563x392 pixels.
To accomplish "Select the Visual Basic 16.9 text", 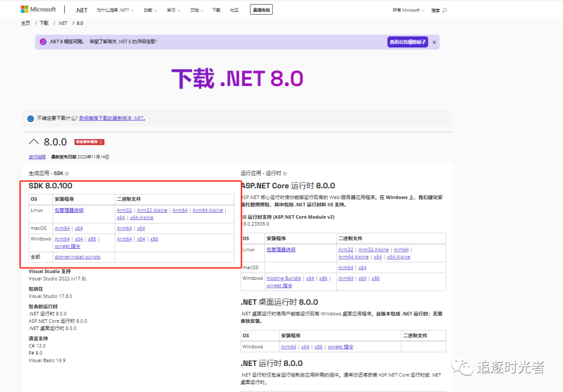I will coord(47,360).
